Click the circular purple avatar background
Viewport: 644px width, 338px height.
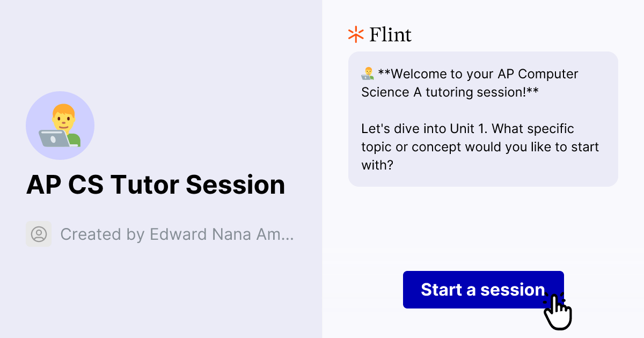(60, 125)
